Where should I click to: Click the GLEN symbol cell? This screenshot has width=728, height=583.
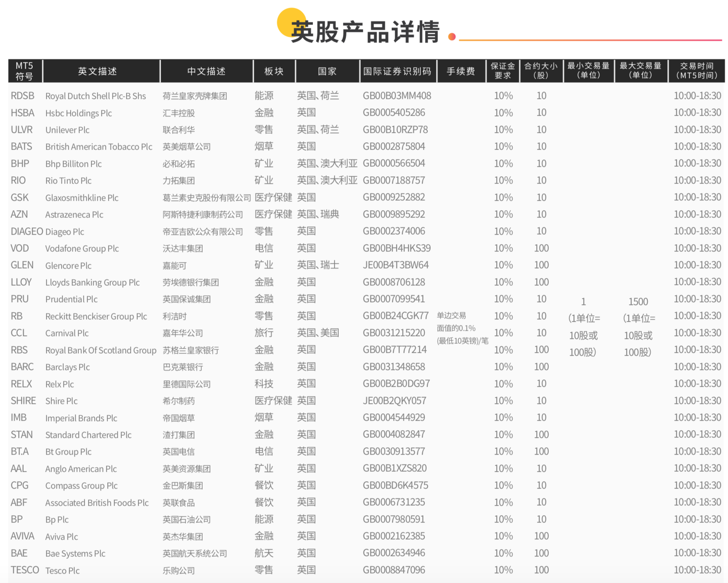(x=22, y=265)
